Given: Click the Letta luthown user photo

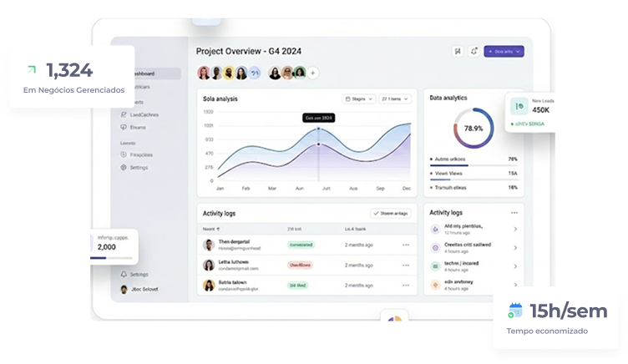Looking at the screenshot, I should point(209,265).
